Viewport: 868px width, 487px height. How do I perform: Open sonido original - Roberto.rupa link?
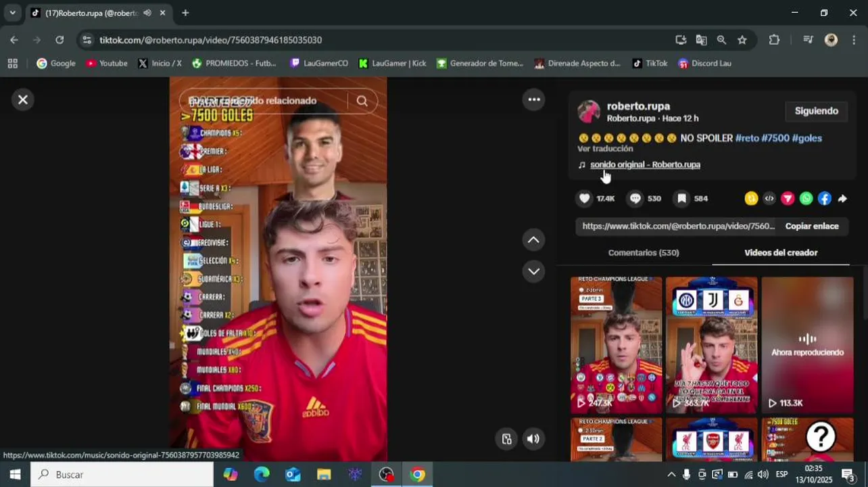645,164
